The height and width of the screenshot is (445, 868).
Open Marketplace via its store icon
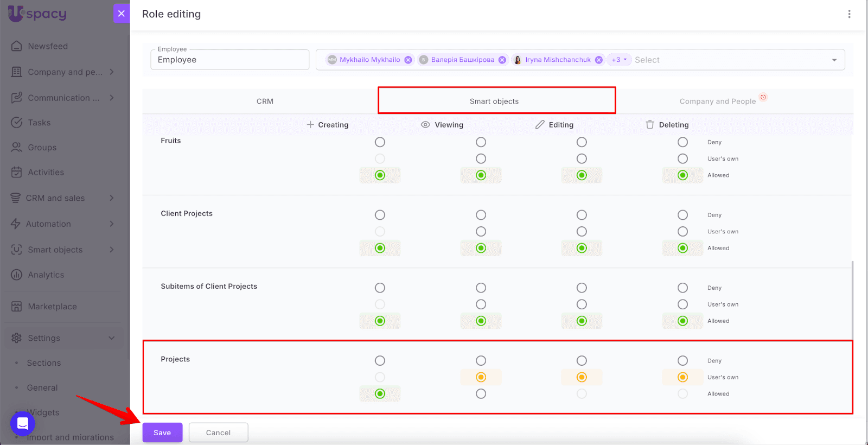tap(17, 307)
